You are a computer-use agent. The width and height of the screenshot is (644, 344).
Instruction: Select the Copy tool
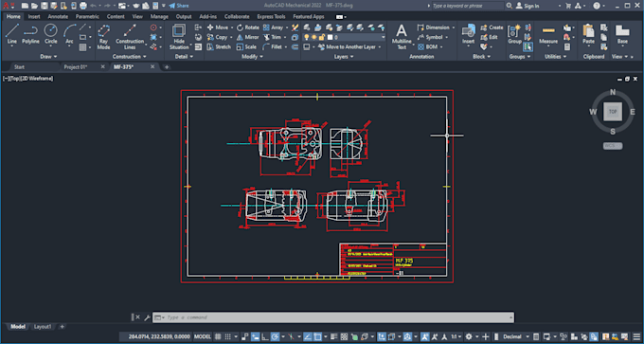pyautogui.click(x=217, y=37)
